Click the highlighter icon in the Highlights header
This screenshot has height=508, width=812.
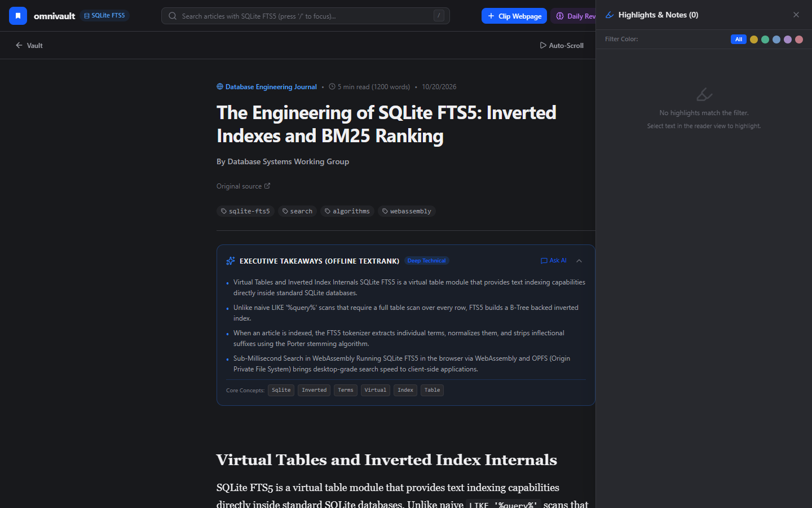pos(610,15)
